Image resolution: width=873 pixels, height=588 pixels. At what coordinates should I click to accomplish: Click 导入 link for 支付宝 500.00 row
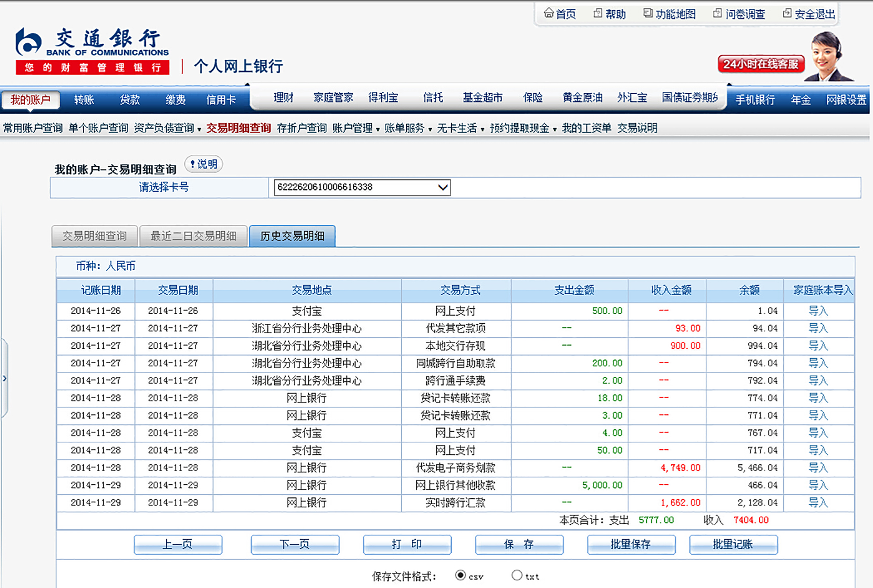[818, 311]
